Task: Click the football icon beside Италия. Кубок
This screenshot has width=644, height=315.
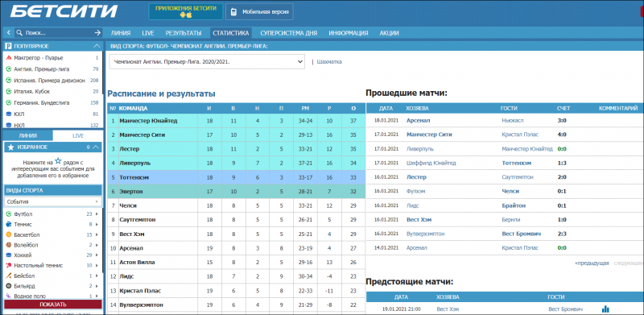Action: tap(9, 91)
